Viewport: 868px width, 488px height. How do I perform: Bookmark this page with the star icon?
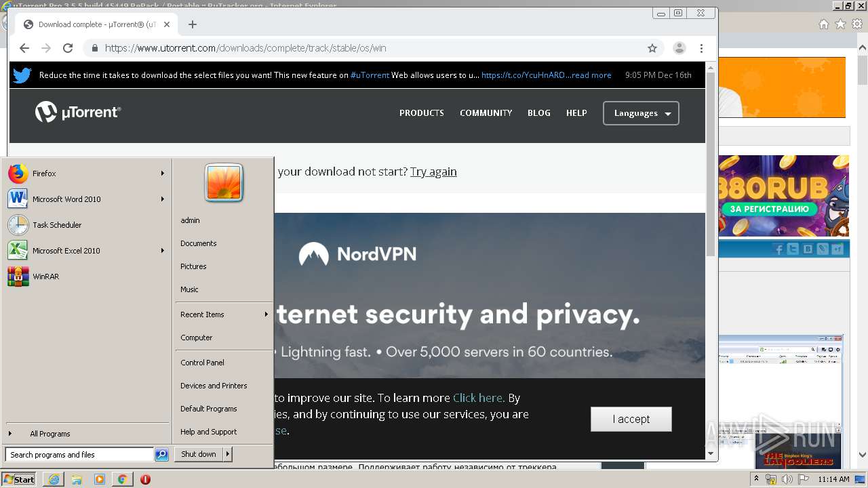coord(652,48)
